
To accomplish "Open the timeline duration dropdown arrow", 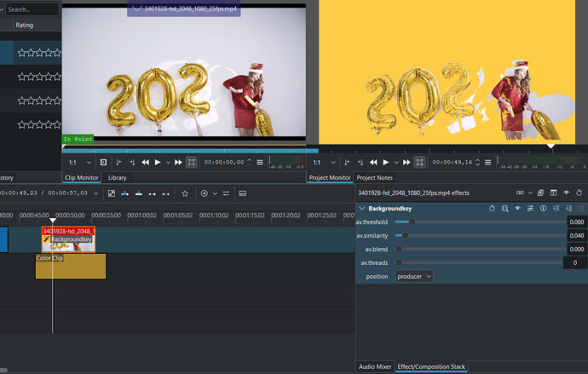I will [x=96, y=193].
